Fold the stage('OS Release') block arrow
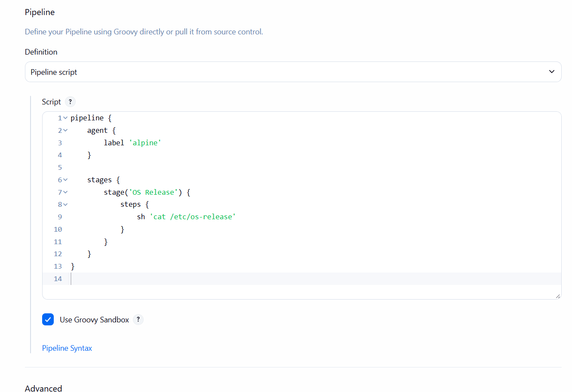Screen dimensions: 572x392 [65, 193]
